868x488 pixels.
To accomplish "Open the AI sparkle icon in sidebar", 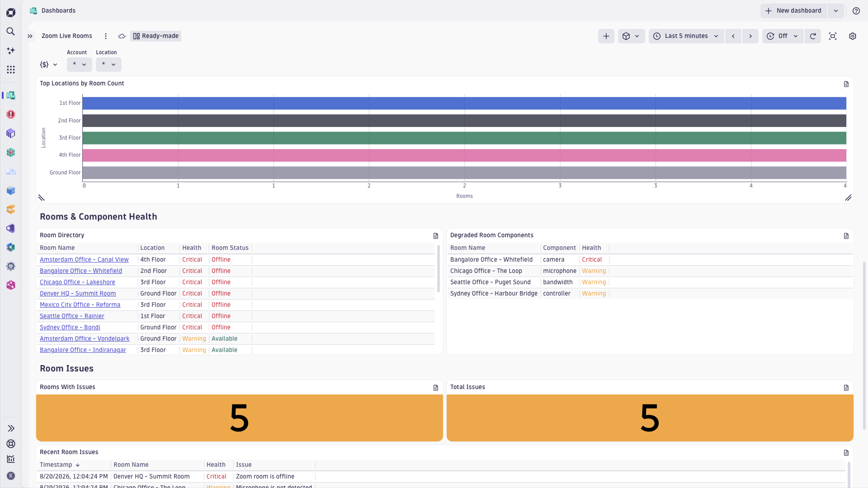I will coord(11,51).
